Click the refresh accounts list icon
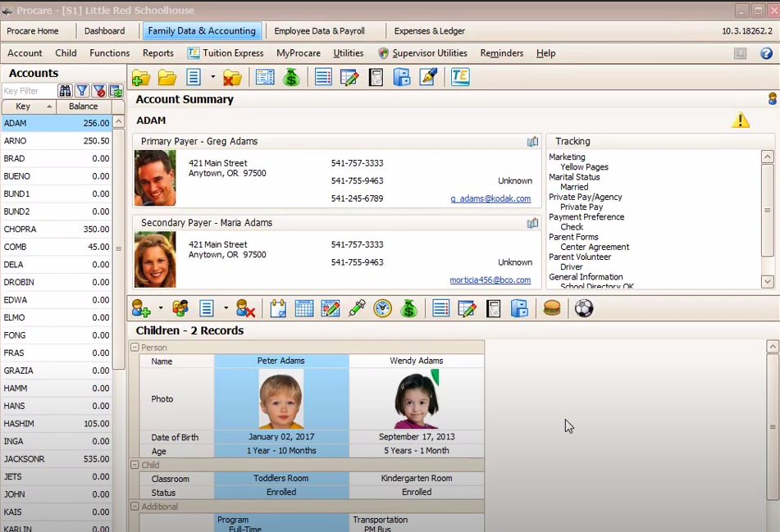Image resolution: width=780 pixels, height=532 pixels. click(116, 91)
